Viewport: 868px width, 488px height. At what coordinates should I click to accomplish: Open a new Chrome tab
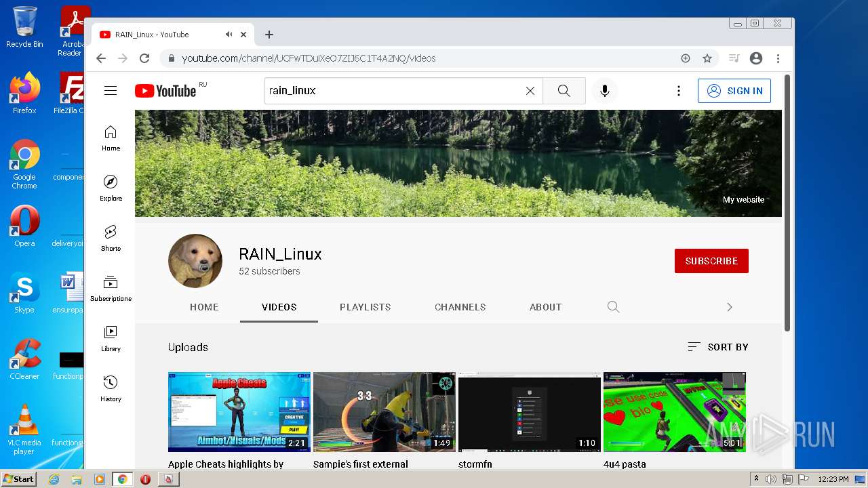pos(269,35)
